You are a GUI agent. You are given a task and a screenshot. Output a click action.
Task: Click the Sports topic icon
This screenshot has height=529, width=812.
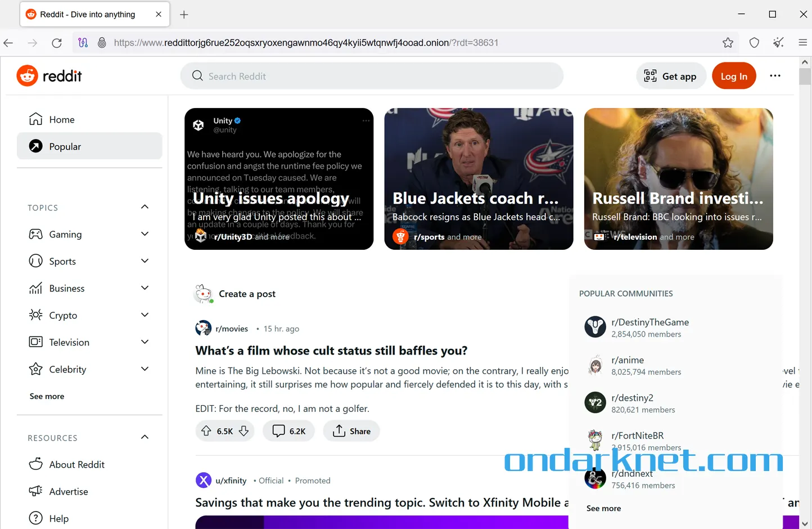(35, 261)
